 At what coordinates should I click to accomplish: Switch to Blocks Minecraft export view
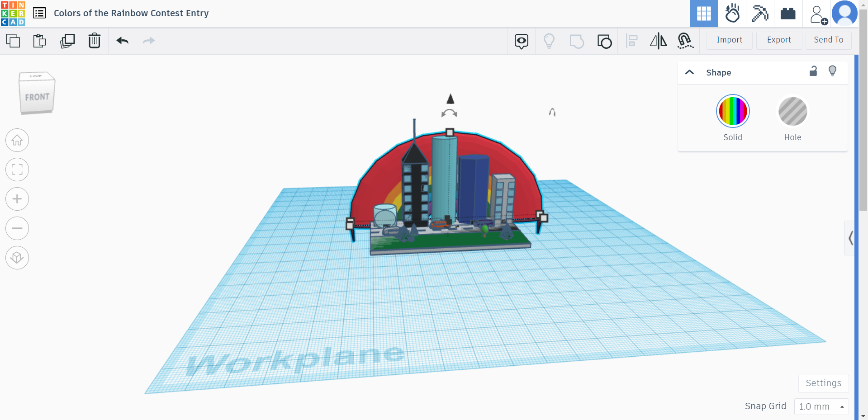click(760, 14)
